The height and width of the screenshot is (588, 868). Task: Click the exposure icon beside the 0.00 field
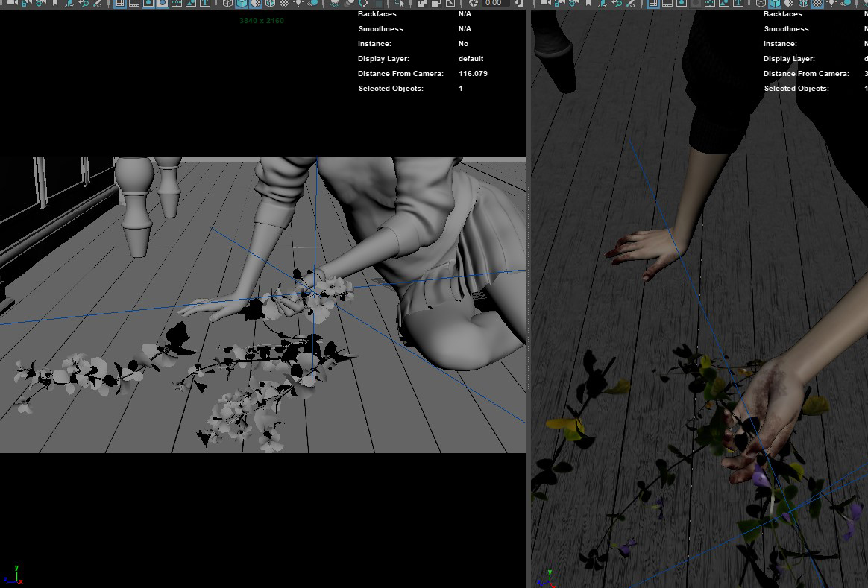tap(474, 4)
